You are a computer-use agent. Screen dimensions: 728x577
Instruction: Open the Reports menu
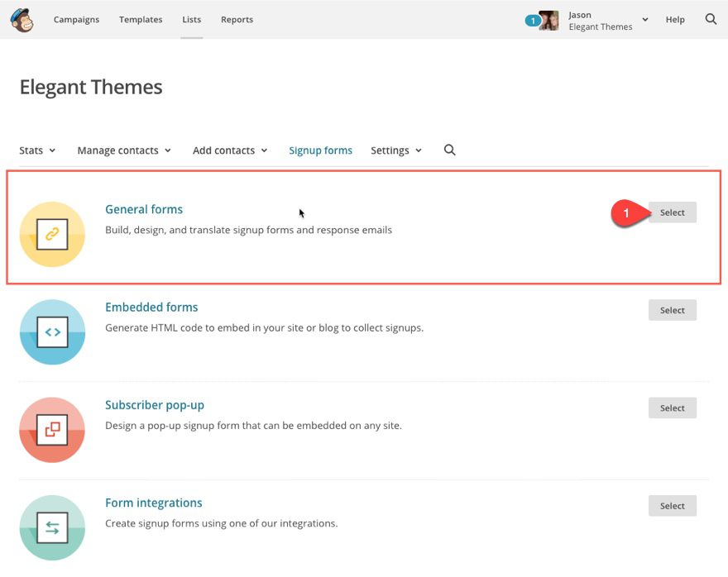click(237, 20)
